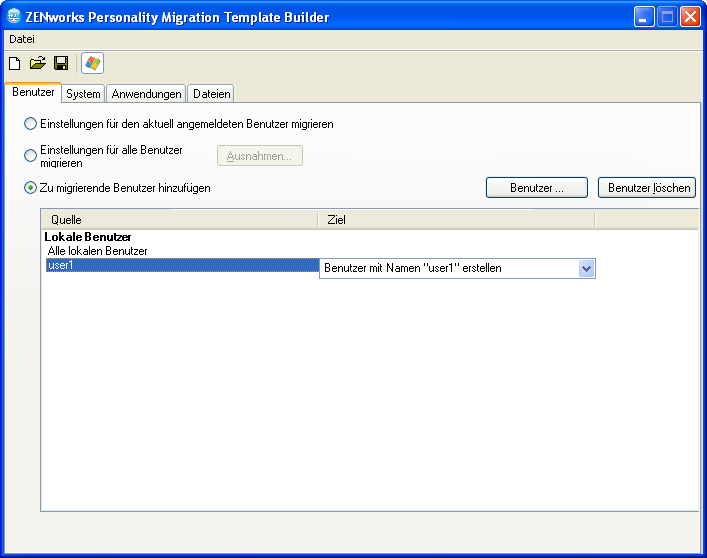This screenshot has height=558, width=707.
Task: Open the dropdown arrow for user1 target
Action: click(586, 269)
